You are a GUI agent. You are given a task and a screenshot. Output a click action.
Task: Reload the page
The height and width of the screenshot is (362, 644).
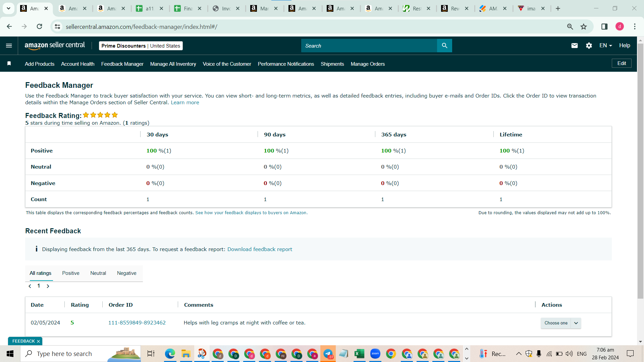39,26
